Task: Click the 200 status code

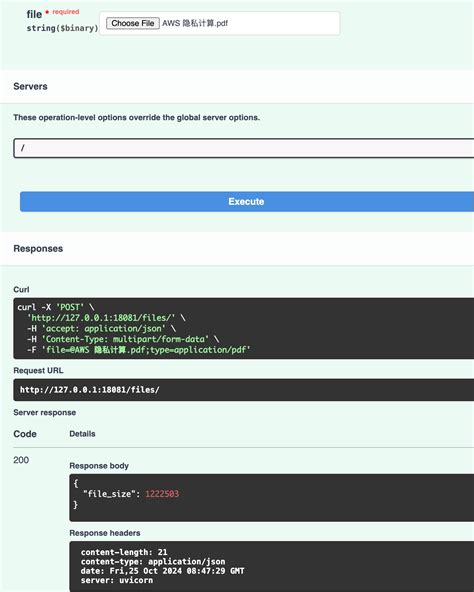Action: click(21, 460)
